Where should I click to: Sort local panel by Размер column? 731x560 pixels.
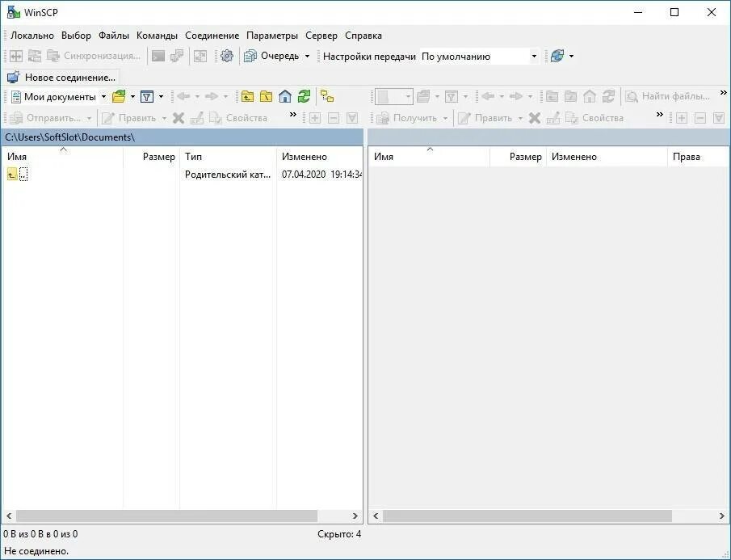(x=152, y=157)
